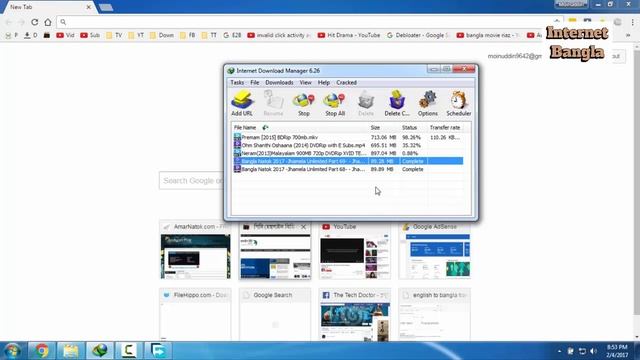The image size is (640, 360).
Task: Open the bangla movie riaz bookmark
Action: pyautogui.click(x=488, y=36)
